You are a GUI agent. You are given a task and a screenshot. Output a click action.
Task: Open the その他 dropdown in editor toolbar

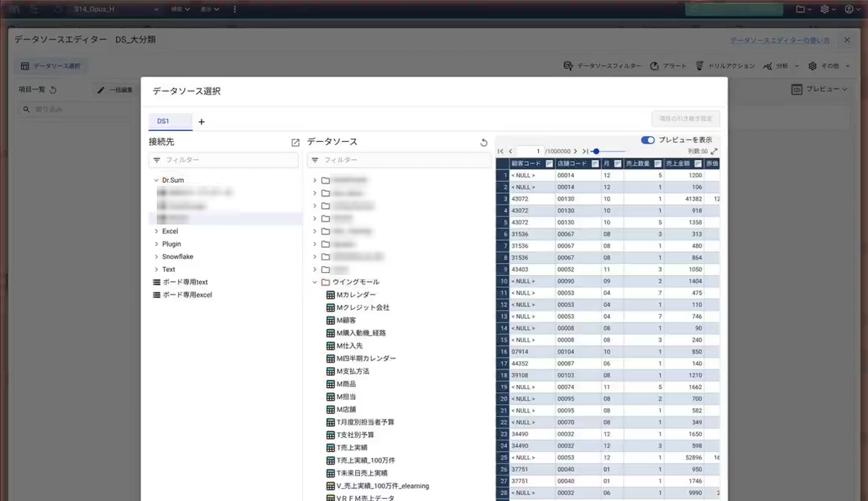[829, 66]
